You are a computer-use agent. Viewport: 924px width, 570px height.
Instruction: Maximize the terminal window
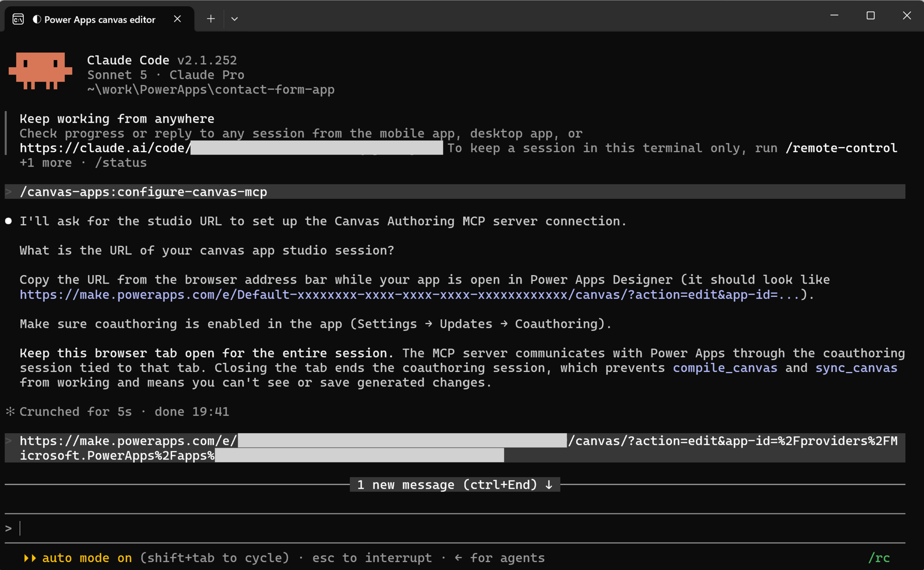click(x=871, y=16)
